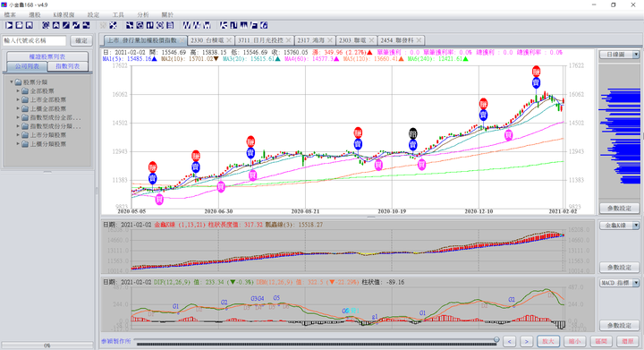
Task: Click the bottom timeline slider handle
Action: click(496, 340)
